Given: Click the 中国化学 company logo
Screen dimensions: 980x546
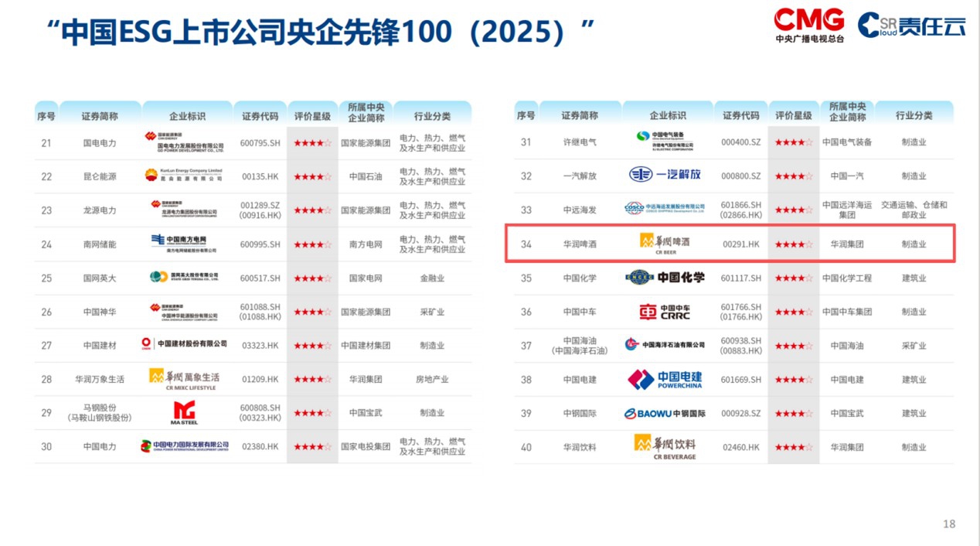Looking at the screenshot, I should [665, 278].
